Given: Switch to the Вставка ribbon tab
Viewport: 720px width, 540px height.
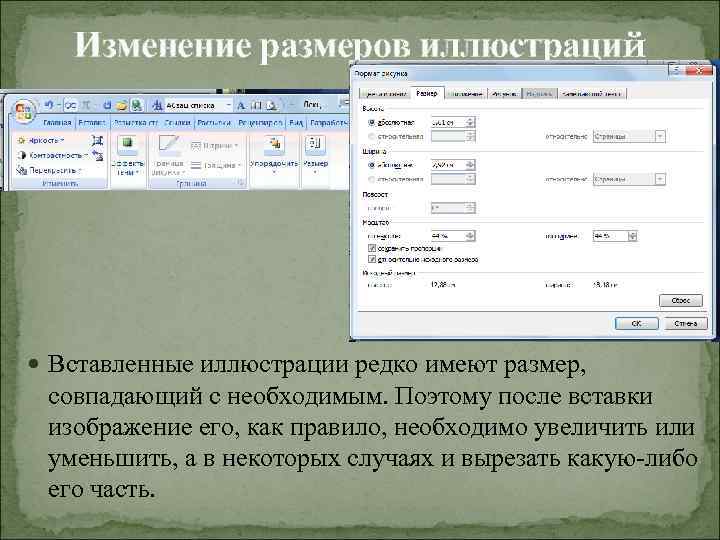Looking at the screenshot, I should tap(92, 123).
